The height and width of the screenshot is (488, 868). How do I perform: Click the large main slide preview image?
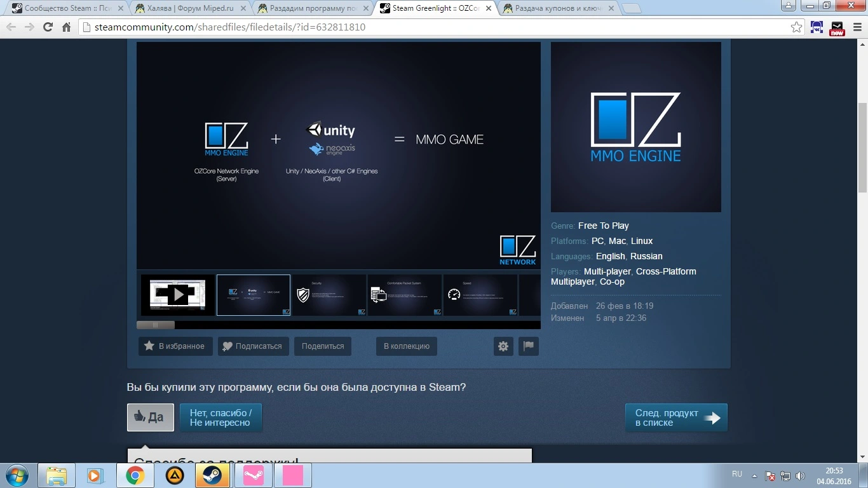click(339, 156)
